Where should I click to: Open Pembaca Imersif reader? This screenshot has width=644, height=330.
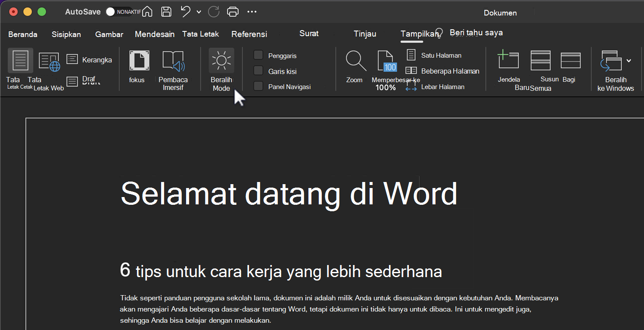173,61
